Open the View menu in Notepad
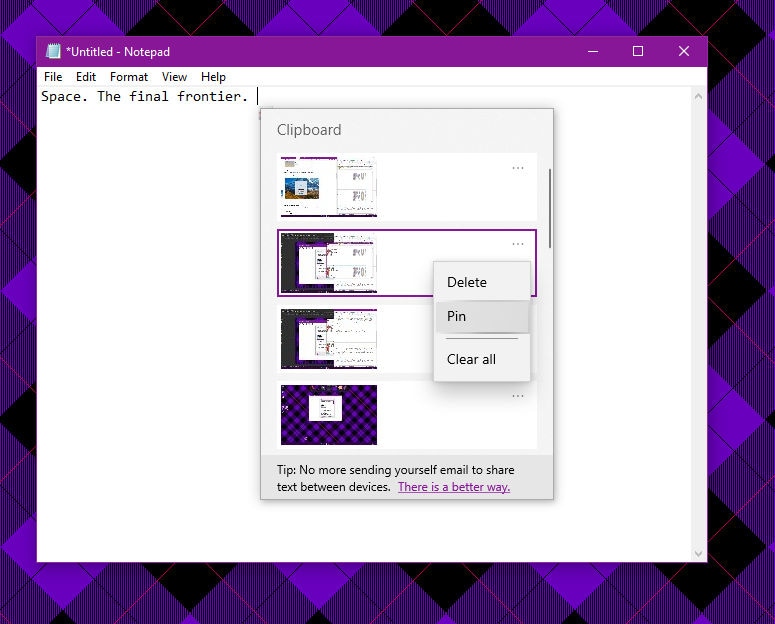The image size is (775, 624). point(174,77)
